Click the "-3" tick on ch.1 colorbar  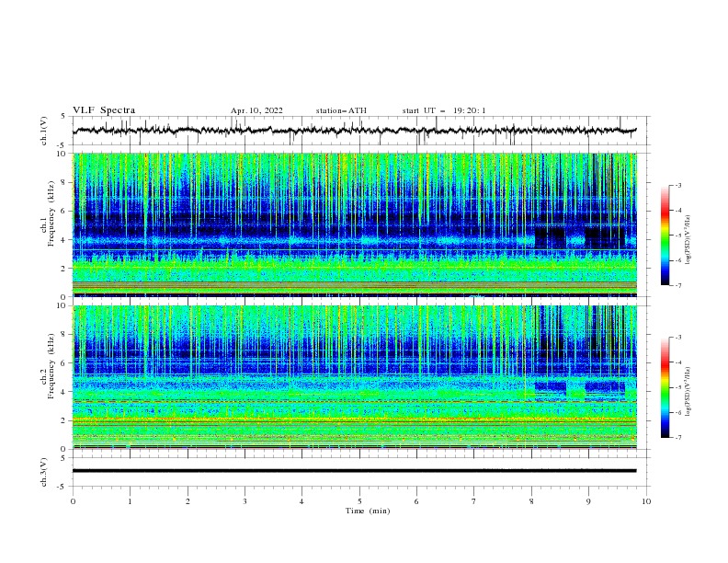click(677, 185)
